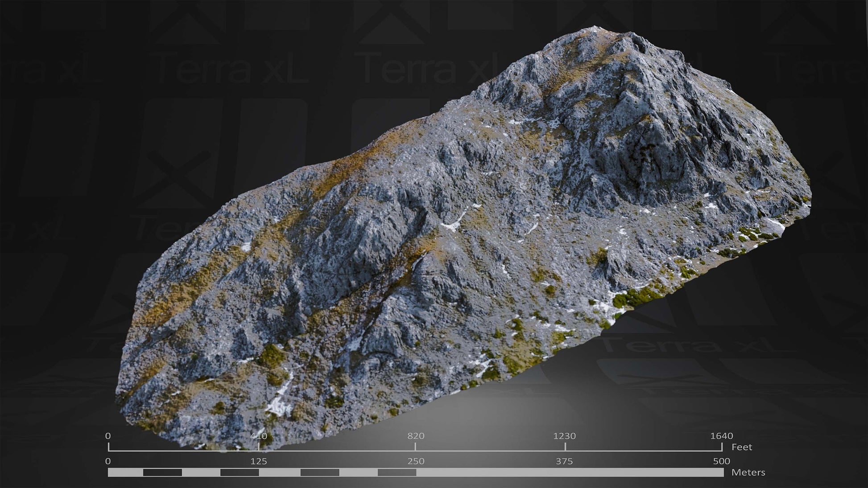Viewport: 868px width, 488px height.
Task: Click the 410 label on Feet scale
Action: pos(259,436)
